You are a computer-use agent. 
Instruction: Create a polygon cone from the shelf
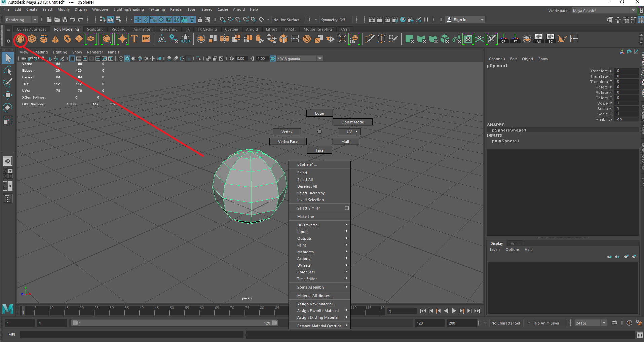pos(55,39)
